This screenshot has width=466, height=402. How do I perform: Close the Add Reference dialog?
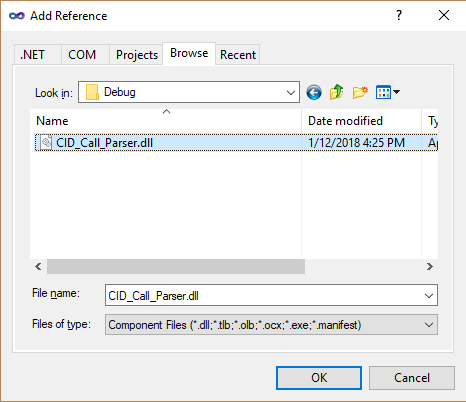[x=444, y=15]
